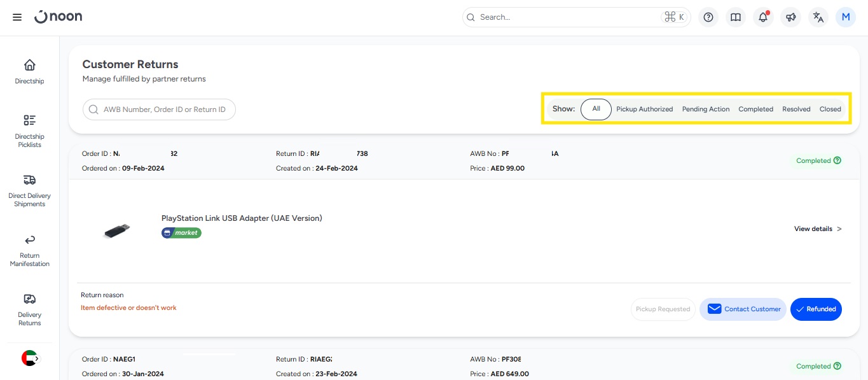Change language with the translate icon
Screen dimensions: 868x380
tap(818, 17)
